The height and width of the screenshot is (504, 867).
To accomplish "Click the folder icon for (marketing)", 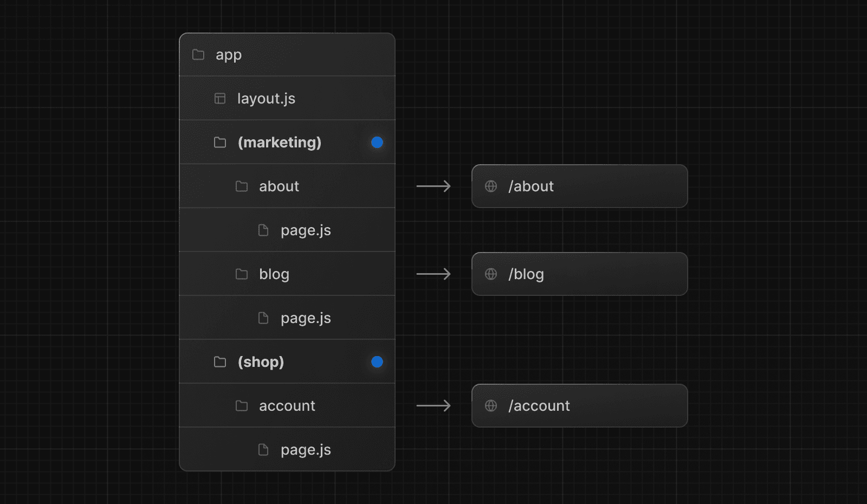I will [x=219, y=142].
